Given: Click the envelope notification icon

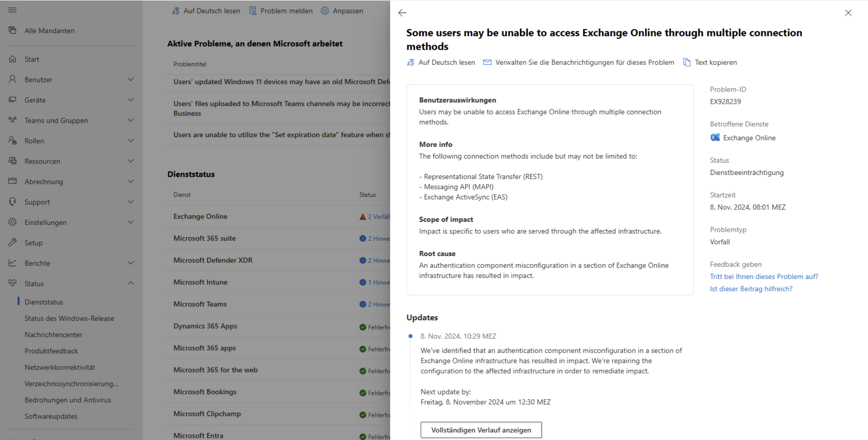Looking at the screenshot, I should tap(487, 63).
